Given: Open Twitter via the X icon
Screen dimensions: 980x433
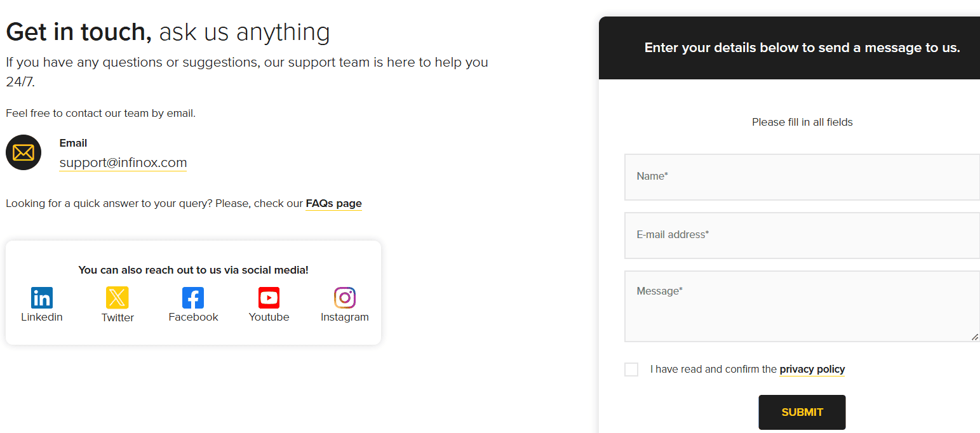Looking at the screenshot, I should (117, 297).
